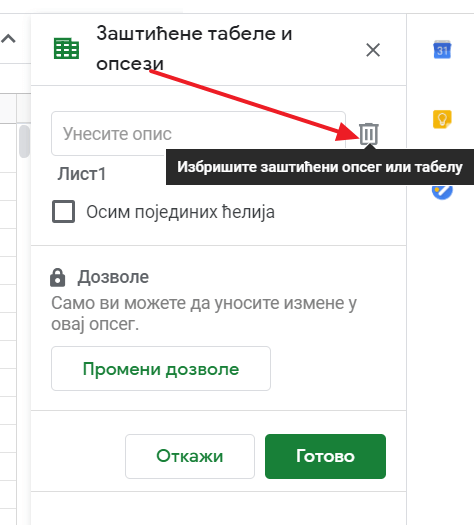
Task: Enable the Осим појединих ћелија checkbox
Action: [x=63, y=212]
